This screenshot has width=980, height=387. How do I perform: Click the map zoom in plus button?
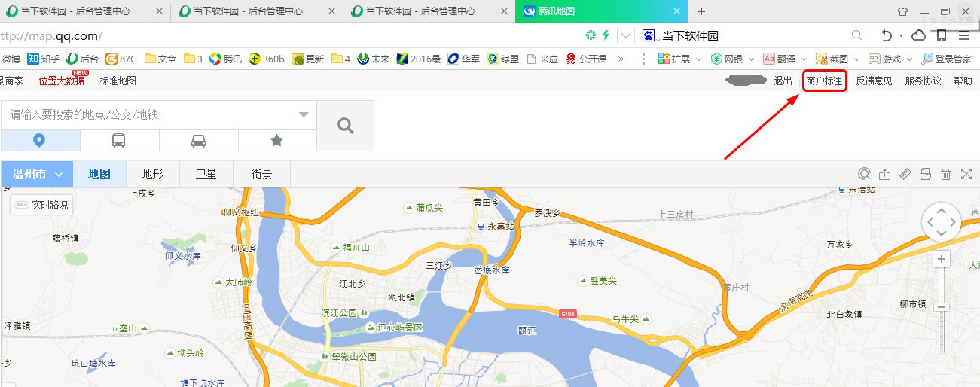[x=942, y=260]
